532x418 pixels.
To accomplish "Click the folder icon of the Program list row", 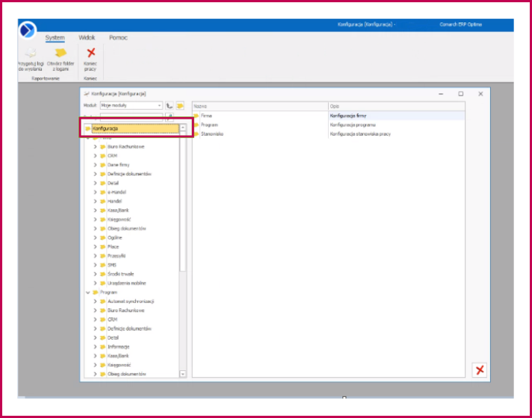I will (196, 125).
